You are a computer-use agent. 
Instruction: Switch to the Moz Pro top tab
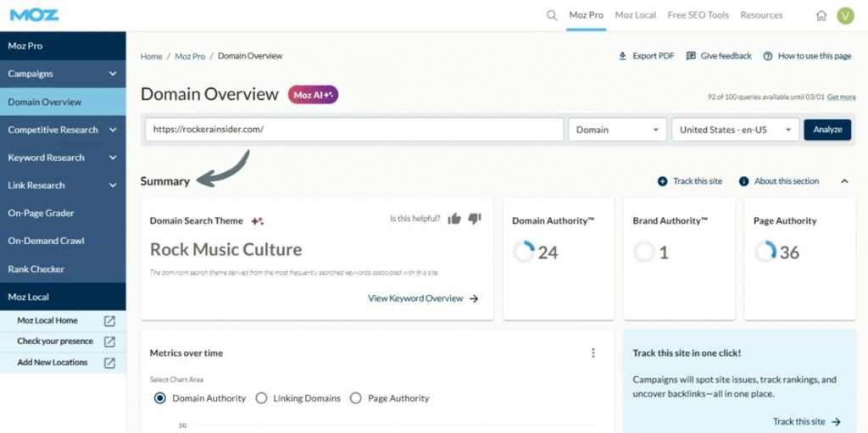pos(587,15)
